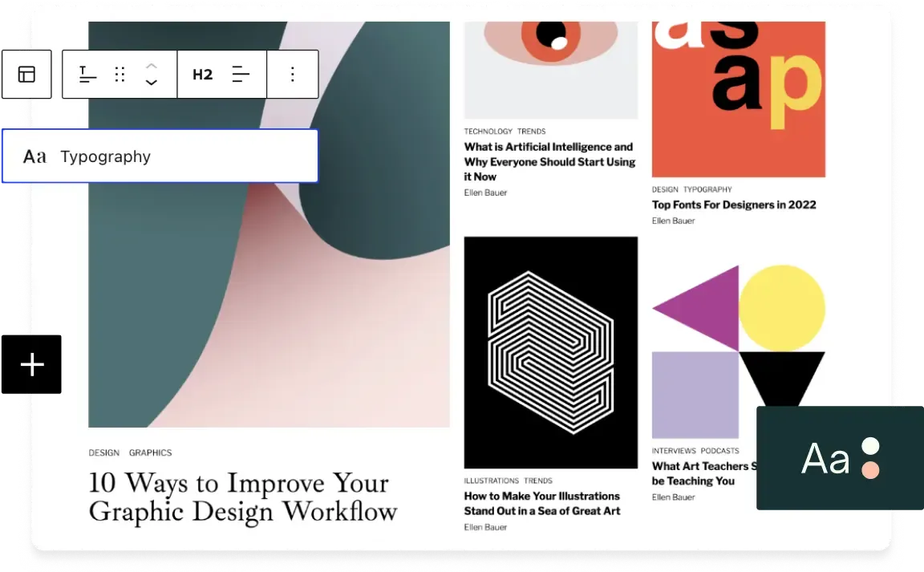Click the What is Artificial Intelligence headline
This screenshot has height=572, width=924.
[x=549, y=161]
